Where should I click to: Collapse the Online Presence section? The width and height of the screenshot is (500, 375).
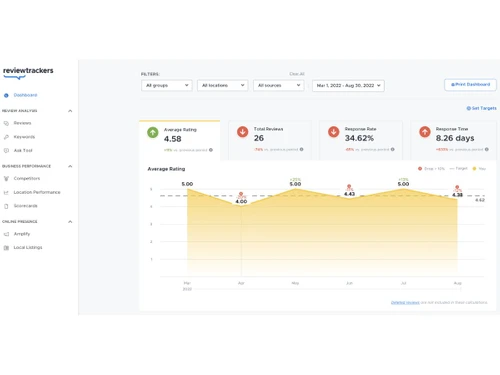point(70,221)
